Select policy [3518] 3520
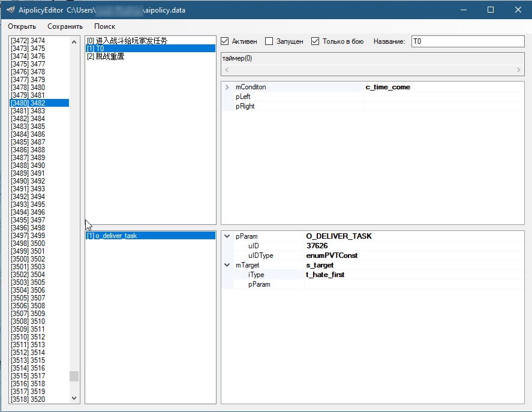This screenshot has height=412, width=532. (x=40, y=400)
